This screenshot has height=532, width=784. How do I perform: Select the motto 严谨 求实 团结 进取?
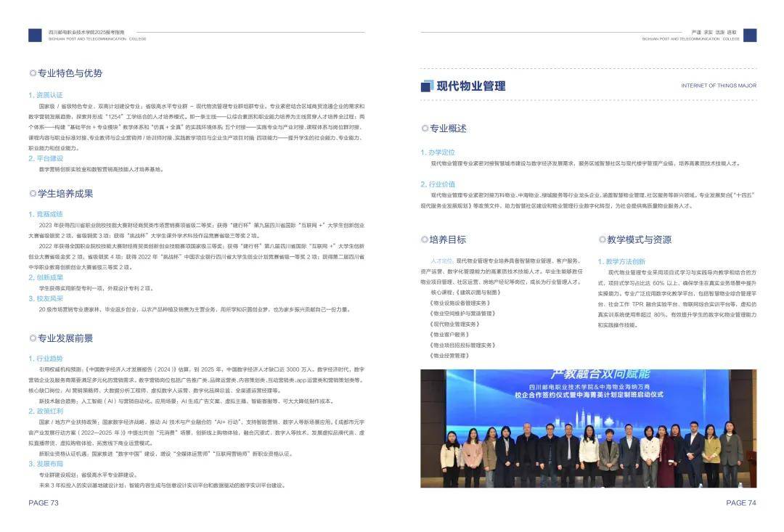pyautogui.click(x=714, y=32)
